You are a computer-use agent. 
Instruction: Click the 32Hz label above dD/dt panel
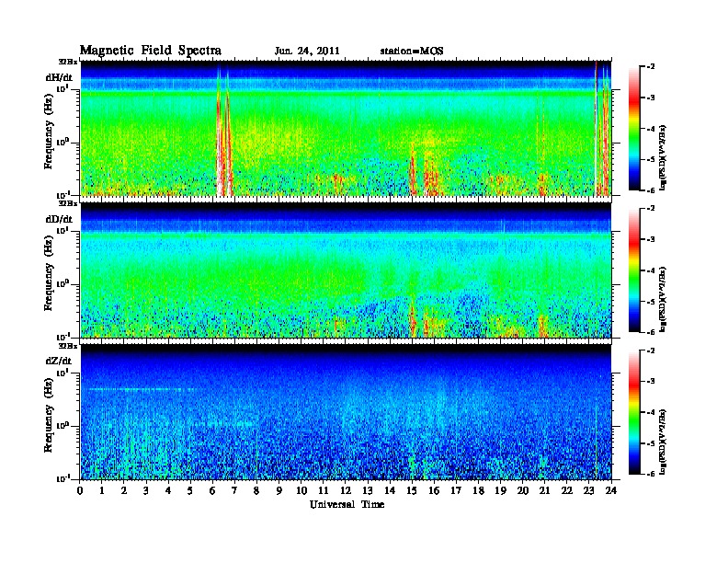(67, 203)
